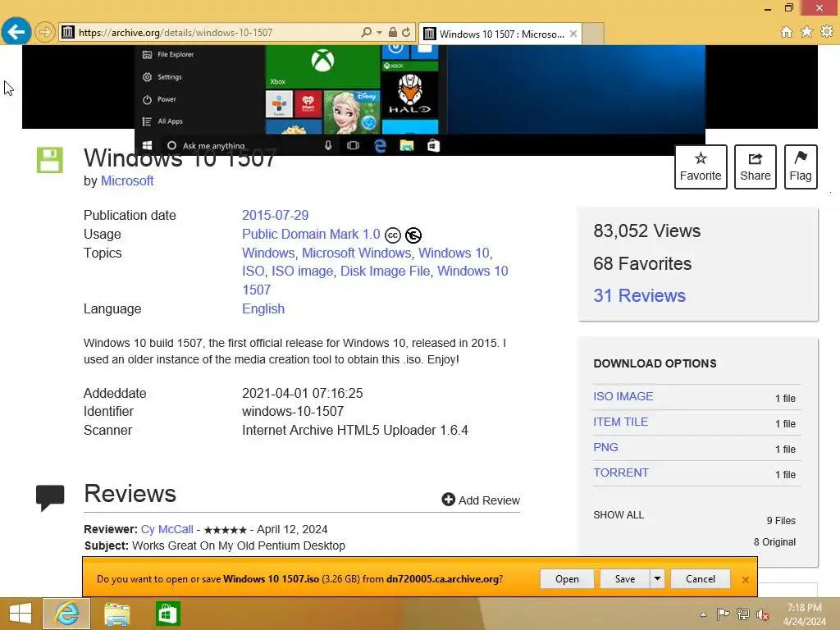Go back with the browser back arrow
Screen dimensions: 840x630
coord(16,32)
